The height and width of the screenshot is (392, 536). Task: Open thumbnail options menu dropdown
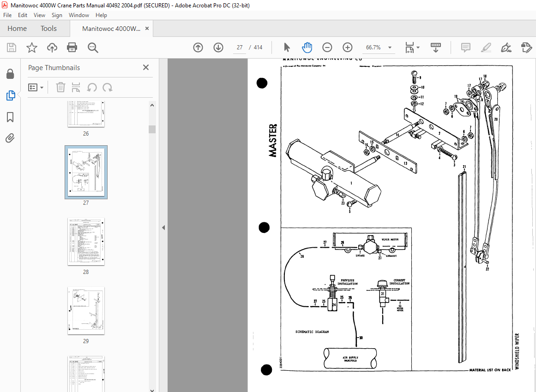[x=36, y=88]
